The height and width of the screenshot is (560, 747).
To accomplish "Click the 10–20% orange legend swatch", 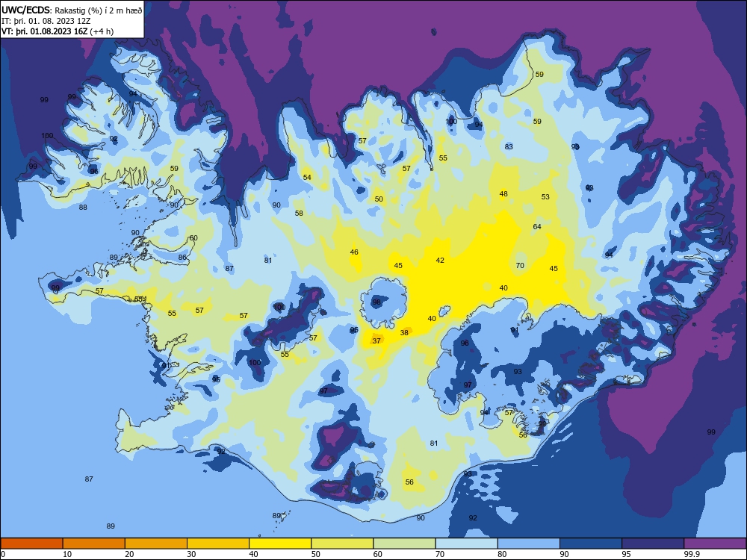I will coord(94,544).
